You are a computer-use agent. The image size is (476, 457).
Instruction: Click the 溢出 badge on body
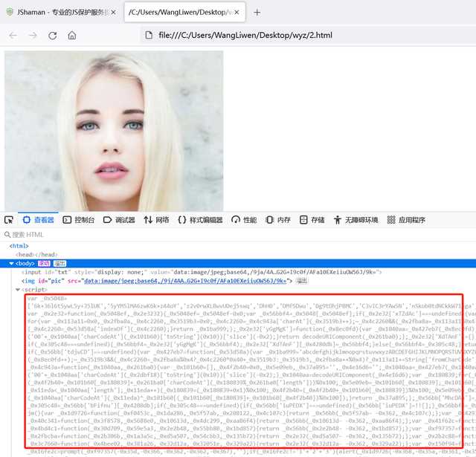59,264
